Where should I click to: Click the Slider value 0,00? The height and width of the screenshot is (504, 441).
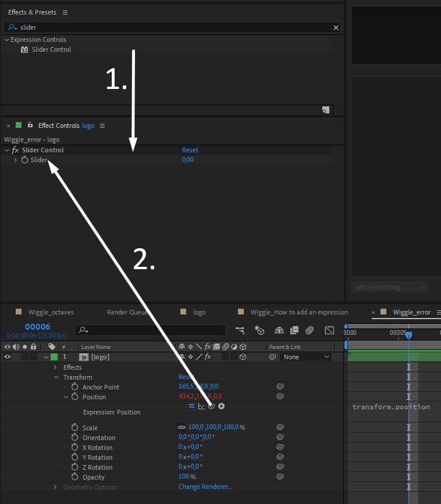(x=188, y=159)
